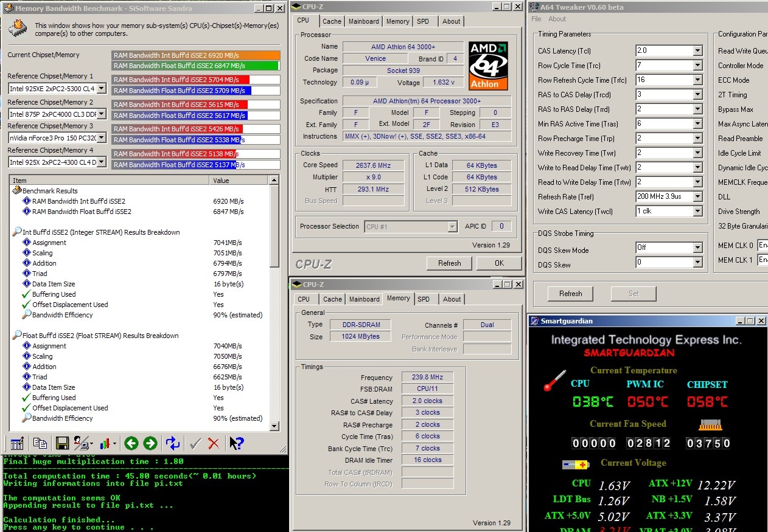Open the SPD tab in lower CPU-Z window
This screenshot has height=532, width=768.
(x=424, y=299)
